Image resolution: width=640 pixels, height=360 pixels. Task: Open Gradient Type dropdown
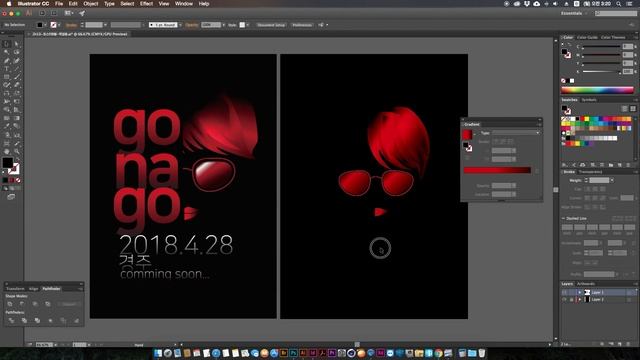(516, 133)
